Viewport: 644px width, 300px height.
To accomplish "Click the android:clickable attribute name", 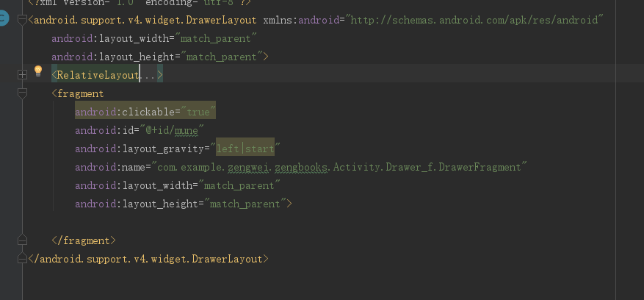I will click(x=125, y=112).
